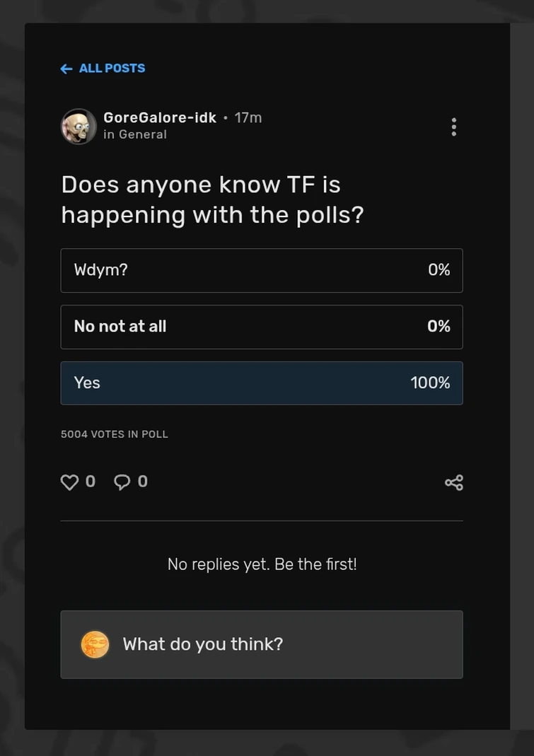This screenshot has height=756, width=534.
Task: Vote for the No not at all option
Action: [262, 326]
